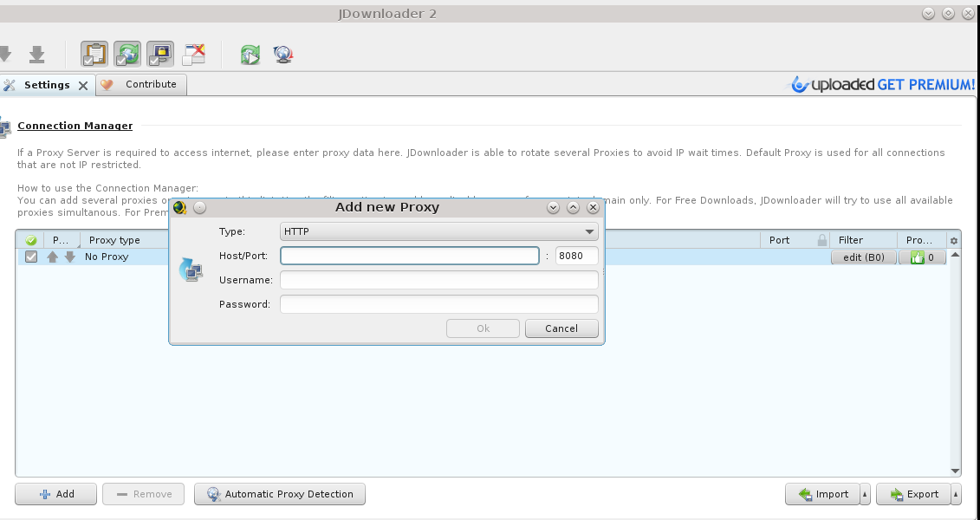Close the Add new Proxy dialog
The image size is (980, 520).
point(594,207)
